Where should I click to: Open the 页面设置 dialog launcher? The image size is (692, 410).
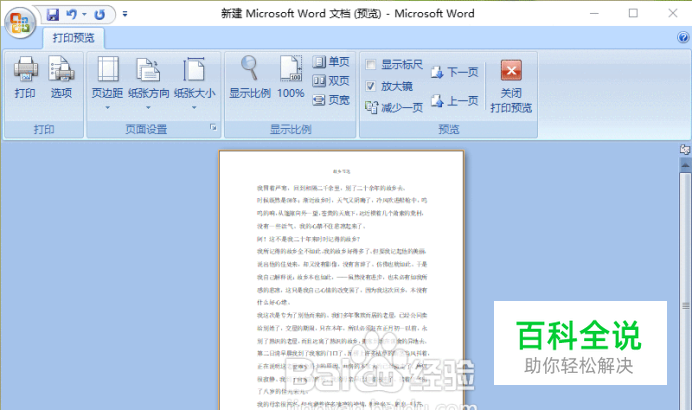[x=213, y=128]
